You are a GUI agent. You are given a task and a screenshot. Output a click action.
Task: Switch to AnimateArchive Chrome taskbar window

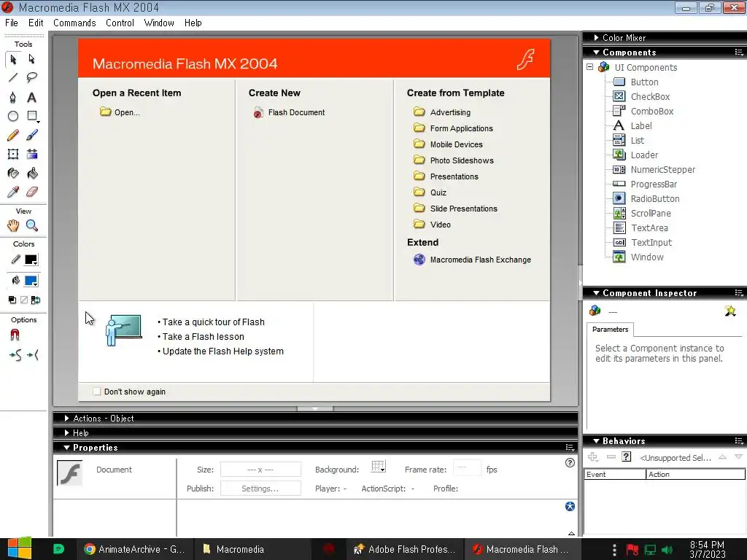tap(135, 549)
